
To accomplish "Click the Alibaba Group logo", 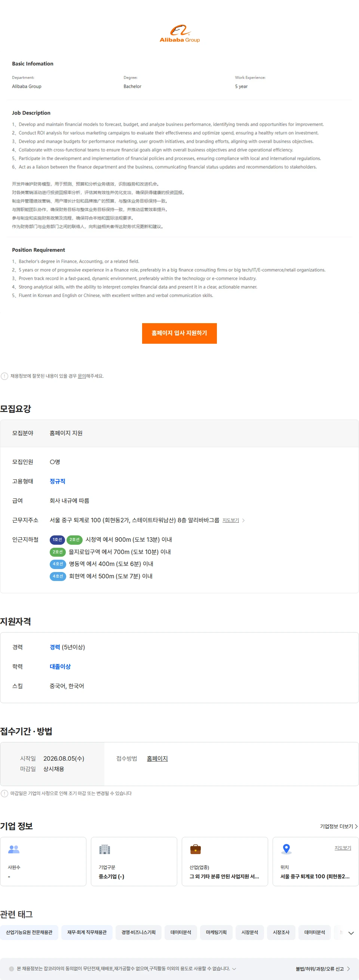I will coord(179,34).
